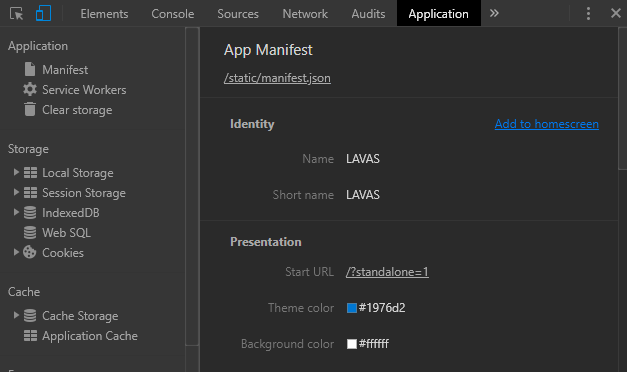Click the sidebar vertical scrollbar
Image resolution: width=627 pixels, height=372 pixels.
(x=192, y=186)
